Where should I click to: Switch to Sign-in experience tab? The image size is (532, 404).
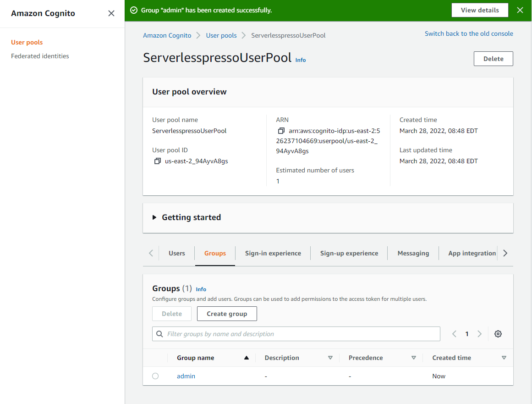tap(273, 253)
